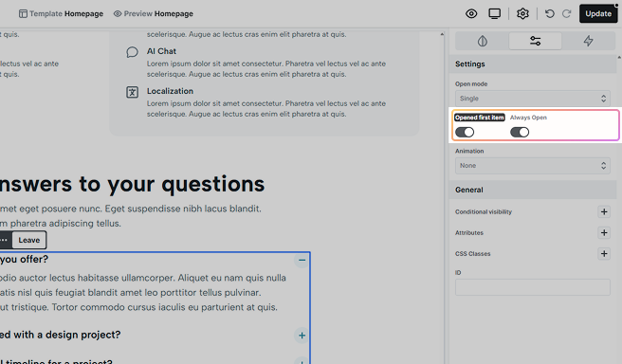Open the Preview Homepage selector
This screenshot has height=364, width=622.
(153, 14)
